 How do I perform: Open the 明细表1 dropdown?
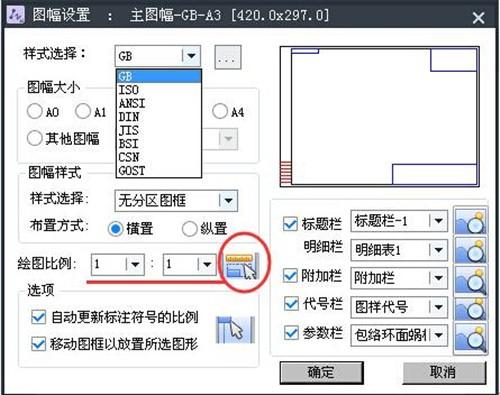coord(438,249)
